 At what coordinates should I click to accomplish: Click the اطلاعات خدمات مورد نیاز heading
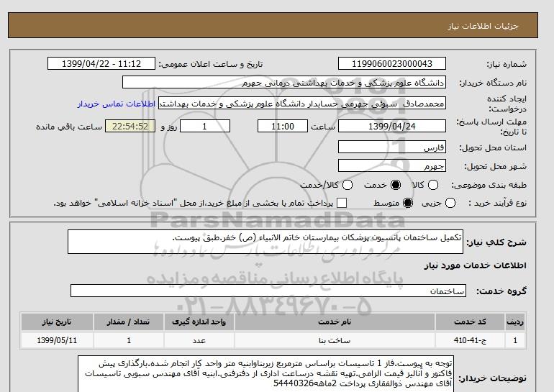coord(475,265)
